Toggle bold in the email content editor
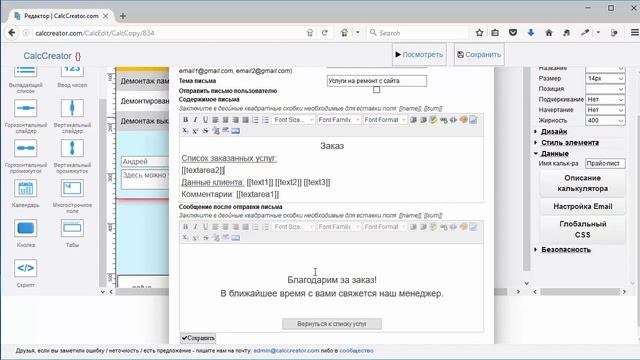The height and width of the screenshot is (360, 640). tap(185, 120)
